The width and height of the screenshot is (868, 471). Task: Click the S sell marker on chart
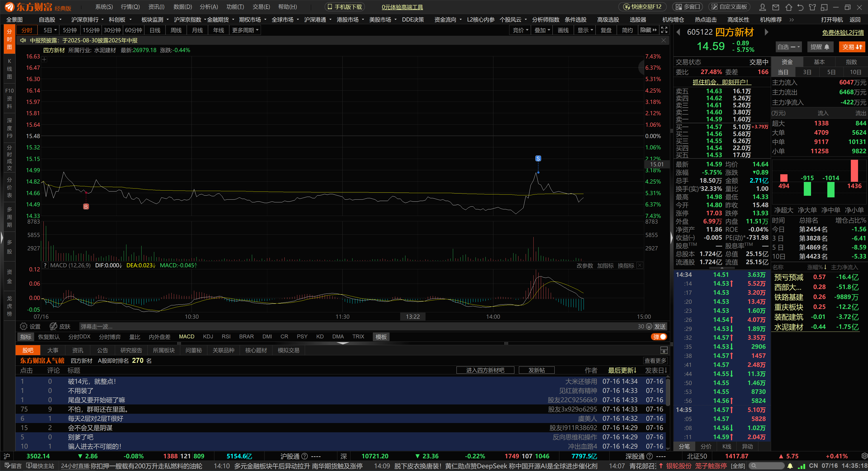(538, 158)
